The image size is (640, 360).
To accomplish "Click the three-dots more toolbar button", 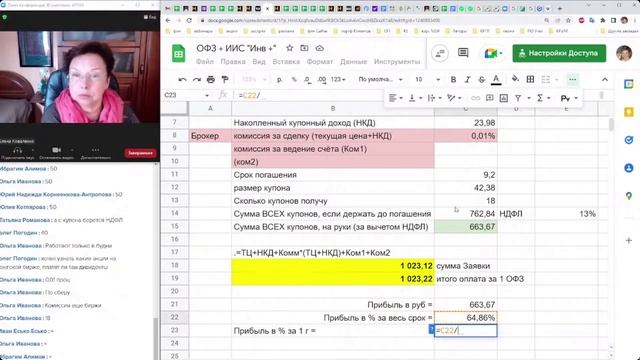I will click(x=573, y=79).
